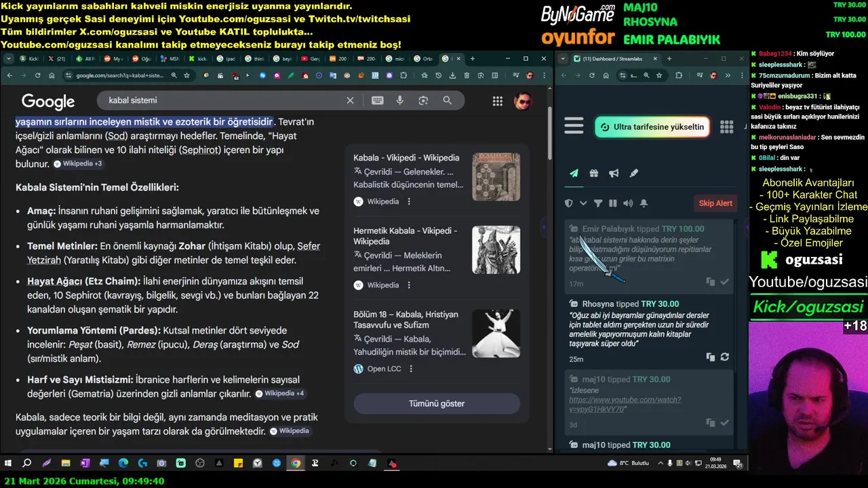Select the gift box tab in Streamlabs
Viewport: 868px width, 488px height.
[x=594, y=174]
